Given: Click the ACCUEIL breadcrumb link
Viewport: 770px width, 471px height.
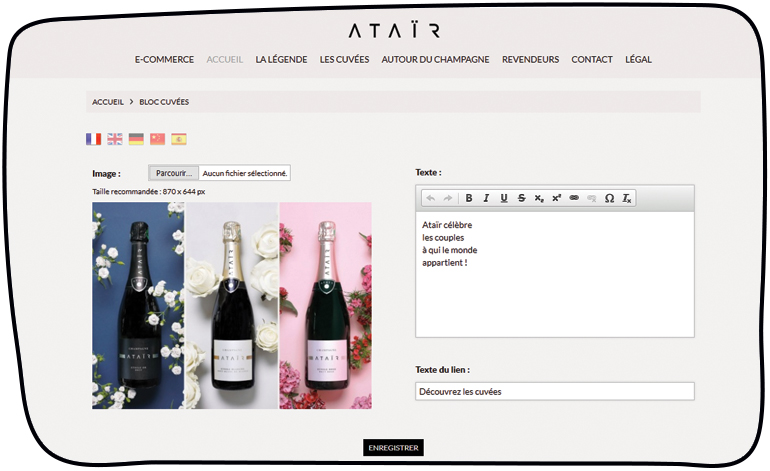Looking at the screenshot, I should pos(108,102).
